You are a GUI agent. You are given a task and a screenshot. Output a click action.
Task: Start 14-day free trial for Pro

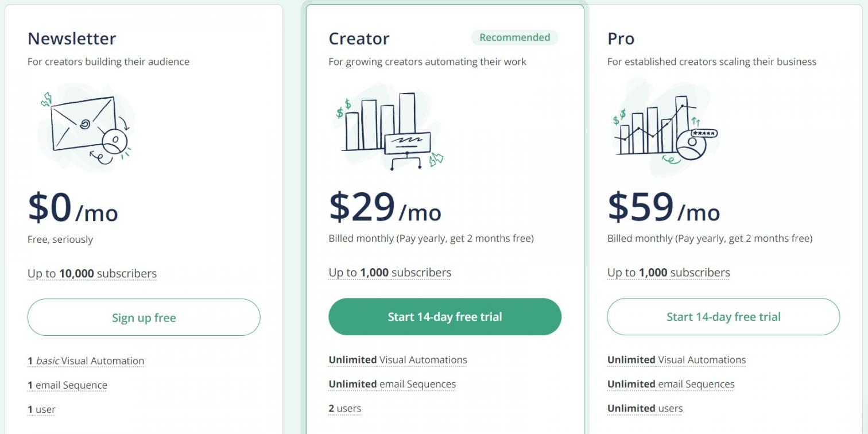pos(723,317)
